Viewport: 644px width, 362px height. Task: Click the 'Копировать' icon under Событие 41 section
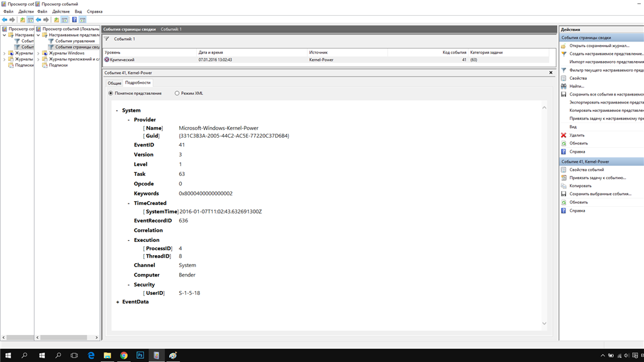click(563, 186)
